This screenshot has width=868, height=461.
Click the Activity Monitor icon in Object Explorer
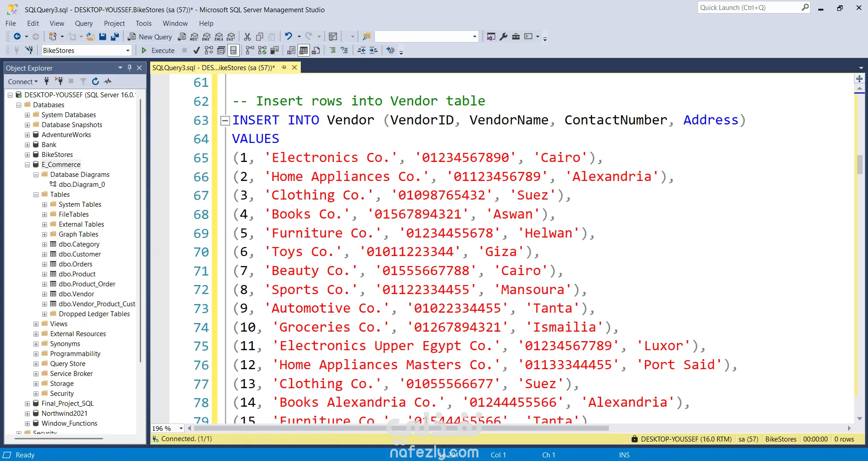coord(108,81)
